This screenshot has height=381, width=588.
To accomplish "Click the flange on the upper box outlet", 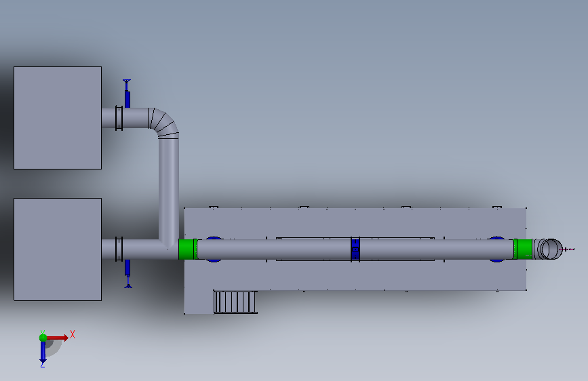I will (119, 118).
